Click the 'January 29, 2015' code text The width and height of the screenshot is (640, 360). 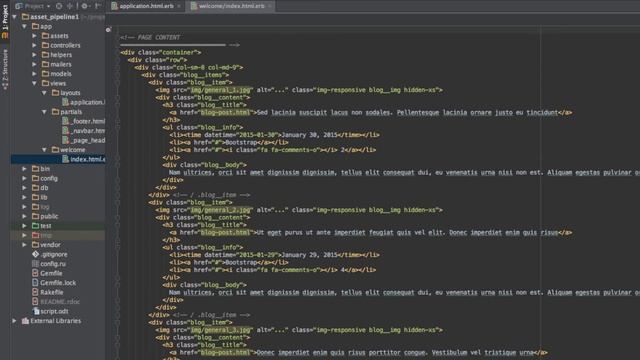click(309, 255)
